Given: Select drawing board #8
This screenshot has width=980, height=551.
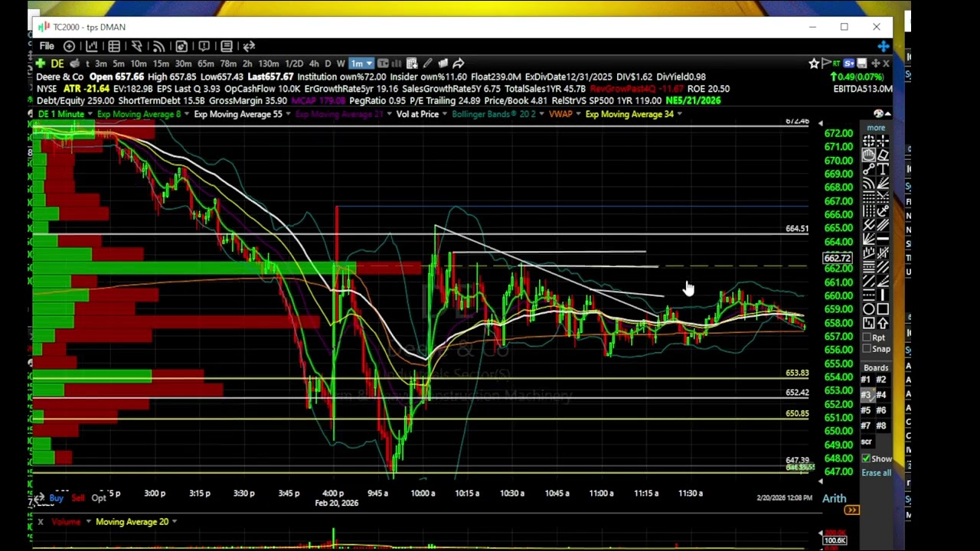Looking at the screenshot, I should pyautogui.click(x=881, y=425).
